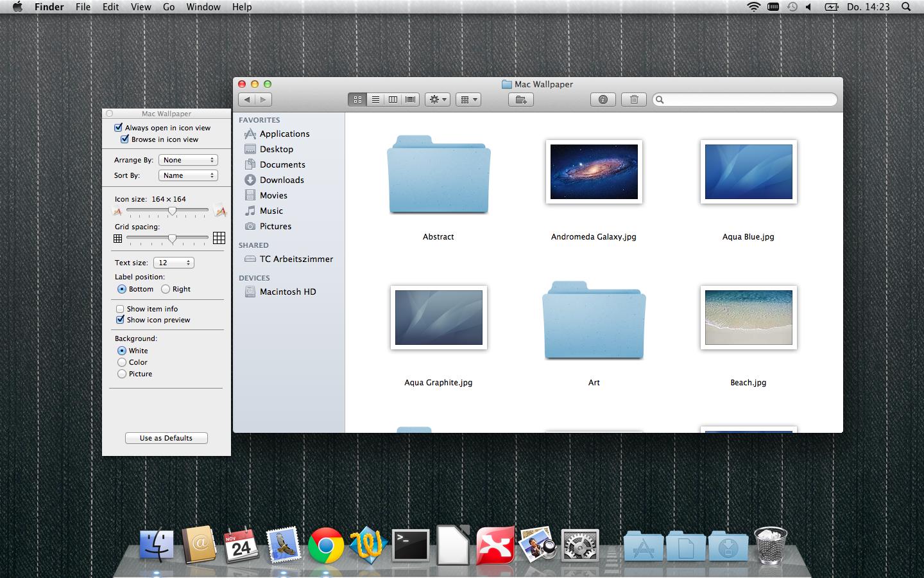Select Picture background option
The image size is (924, 578).
(x=122, y=374)
